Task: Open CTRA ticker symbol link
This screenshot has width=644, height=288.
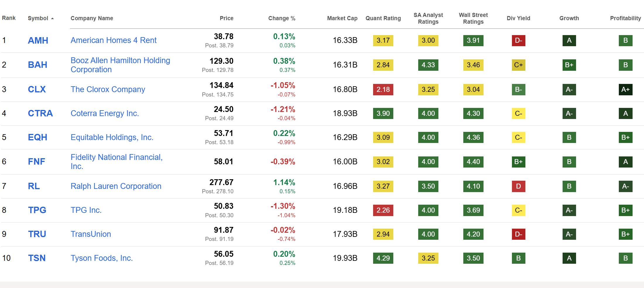Action: pos(40,113)
